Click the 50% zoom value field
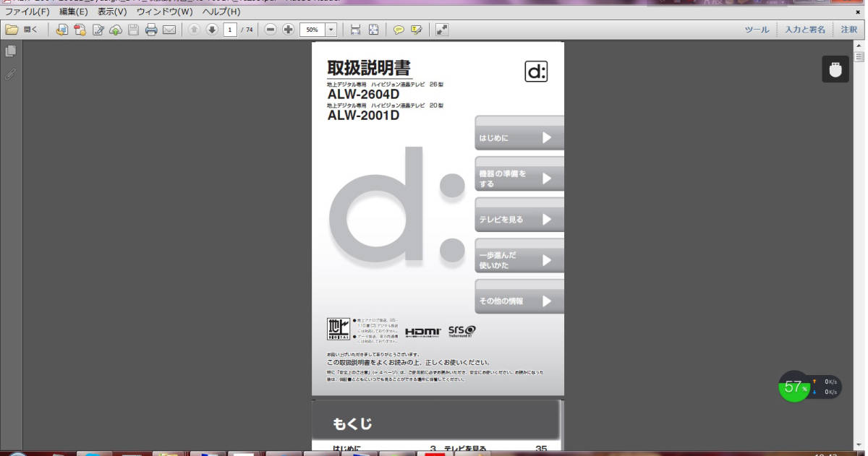Image resolution: width=868 pixels, height=456 pixels. click(312, 30)
